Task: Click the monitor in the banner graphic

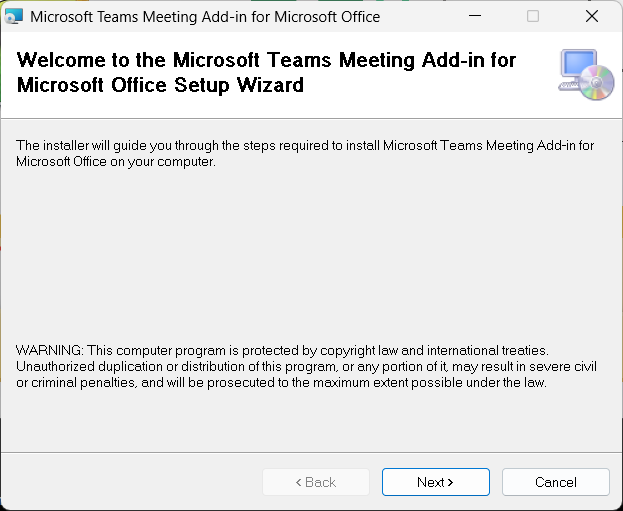Action: click(x=578, y=66)
